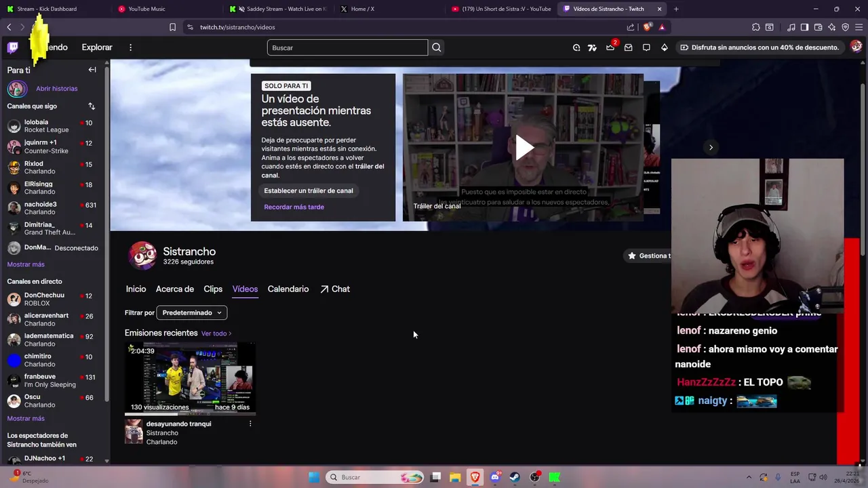Viewport: 868px width, 488px height.
Task: Open the browser hamburger menu
Action: pyautogui.click(x=859, y=27)
